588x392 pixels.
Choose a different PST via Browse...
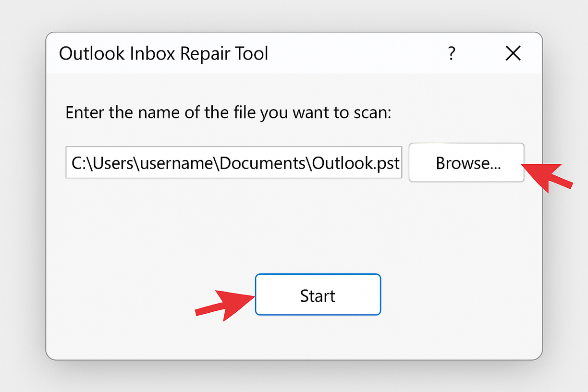(x=466, y=162)
